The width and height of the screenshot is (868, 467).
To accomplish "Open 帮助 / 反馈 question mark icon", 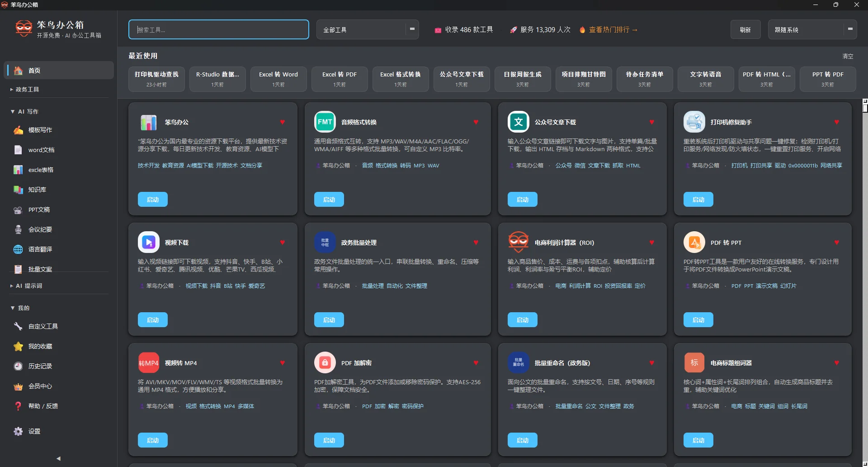I will coord(18,406).
